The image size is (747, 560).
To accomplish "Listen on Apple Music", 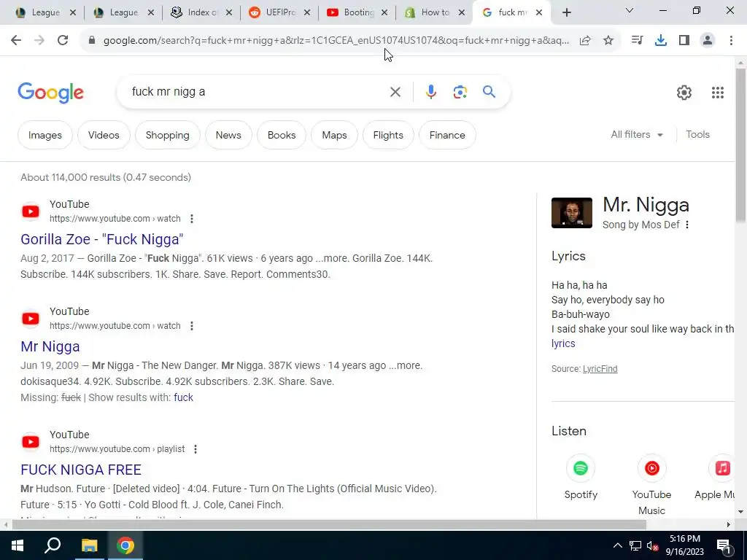I will tap(716, 477).
